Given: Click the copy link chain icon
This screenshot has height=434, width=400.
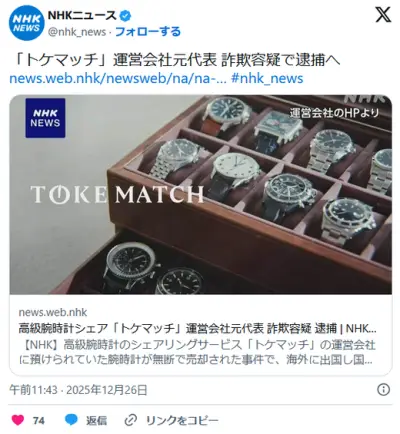Looking at the screenshot, I should [131, 420].
